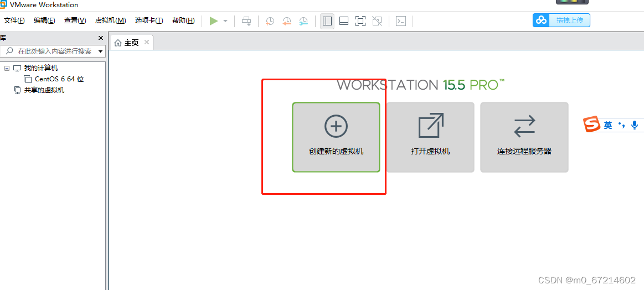Open the 文件(F) menu

(x=14, y=20)
